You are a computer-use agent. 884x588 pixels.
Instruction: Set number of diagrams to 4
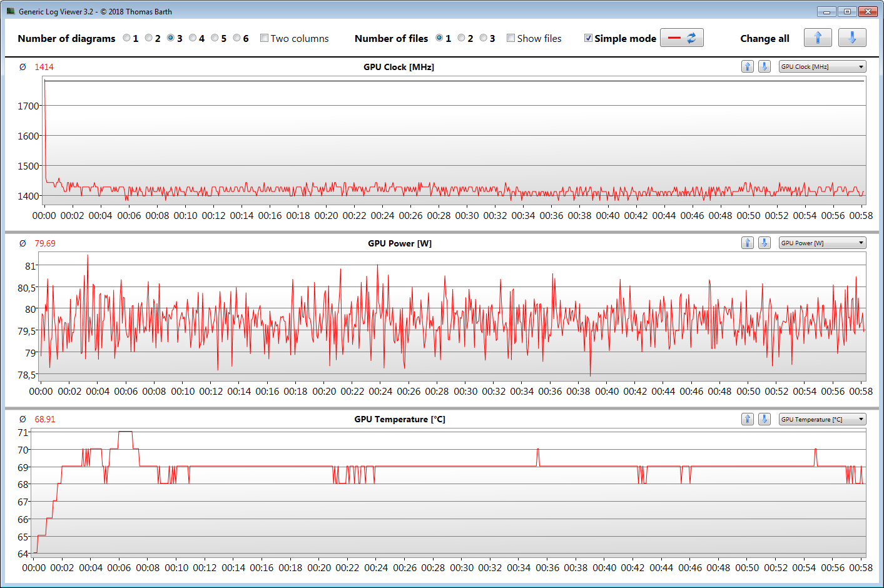pos(193,38)
